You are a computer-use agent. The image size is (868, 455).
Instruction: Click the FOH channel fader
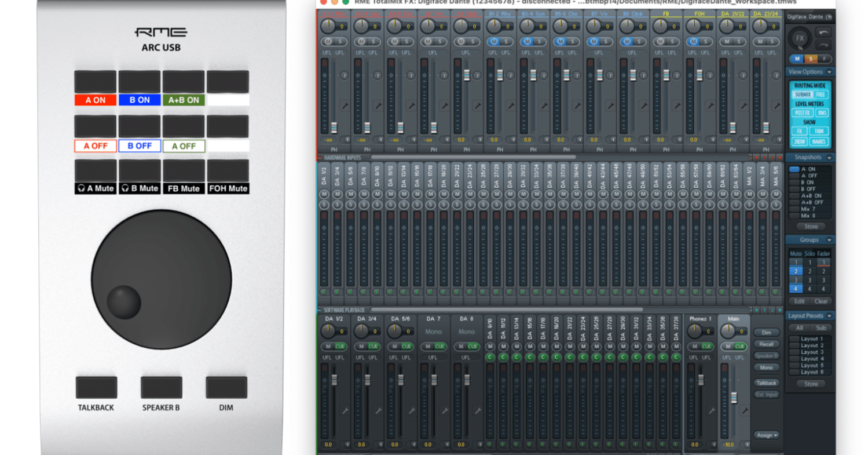699,75
